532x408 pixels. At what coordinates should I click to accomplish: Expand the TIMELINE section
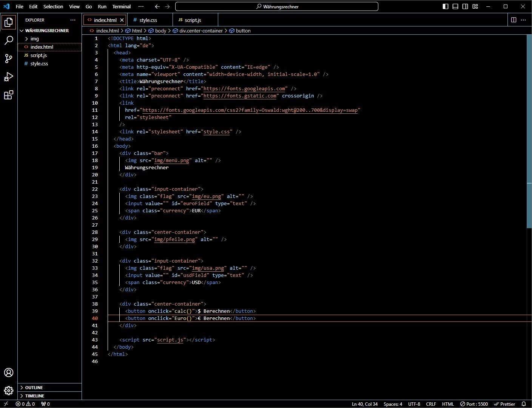point(49,396)
